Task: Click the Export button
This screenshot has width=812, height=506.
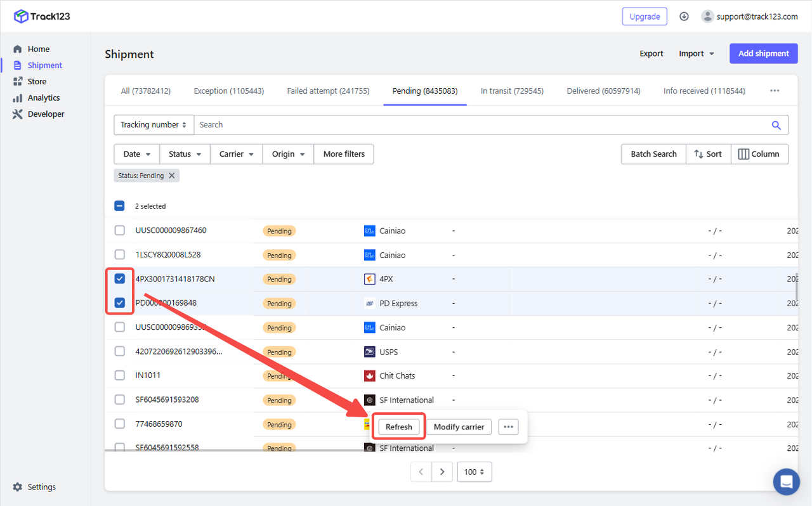Action: point(652,54)
